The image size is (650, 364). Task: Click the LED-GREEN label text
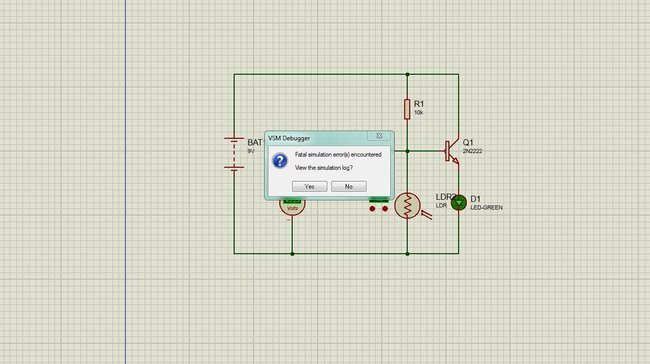(486, 208)
